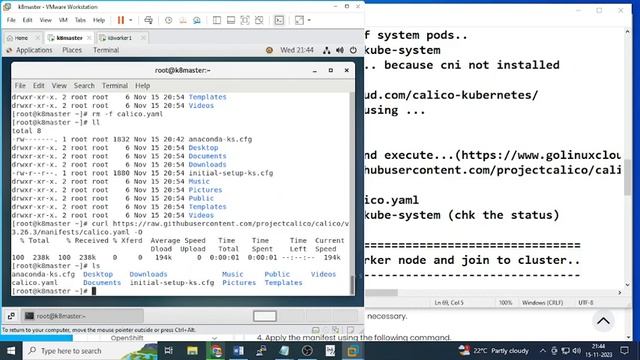Open the terminal window's Edit menu
Screen dimensions: 640x360
(39, 86)
